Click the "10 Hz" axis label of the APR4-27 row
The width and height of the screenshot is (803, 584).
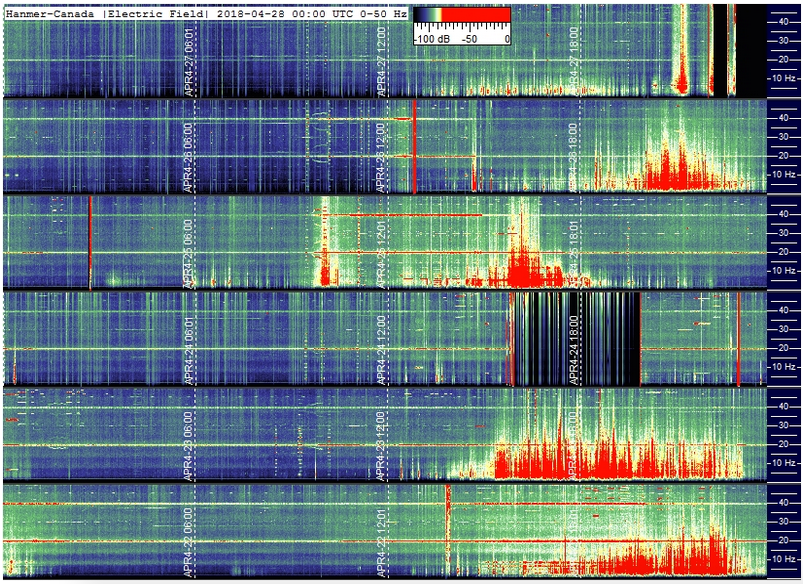[x=784, y=78]
